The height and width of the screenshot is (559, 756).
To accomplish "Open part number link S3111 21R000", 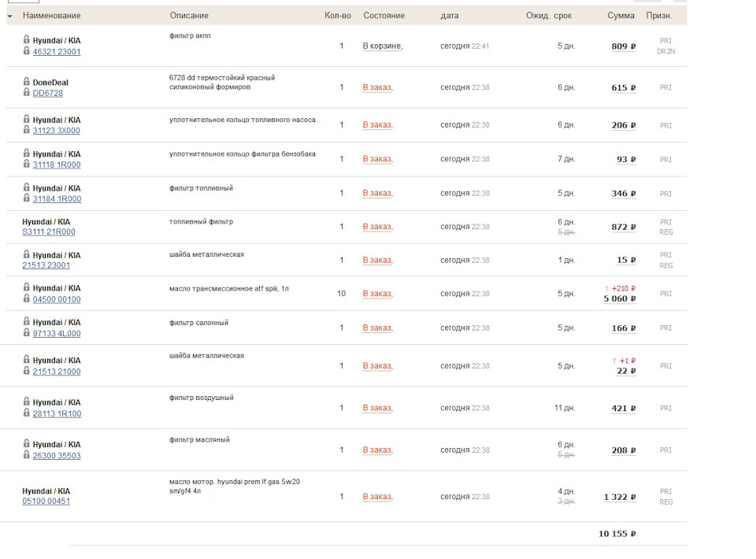I will [x=49, y=231].
